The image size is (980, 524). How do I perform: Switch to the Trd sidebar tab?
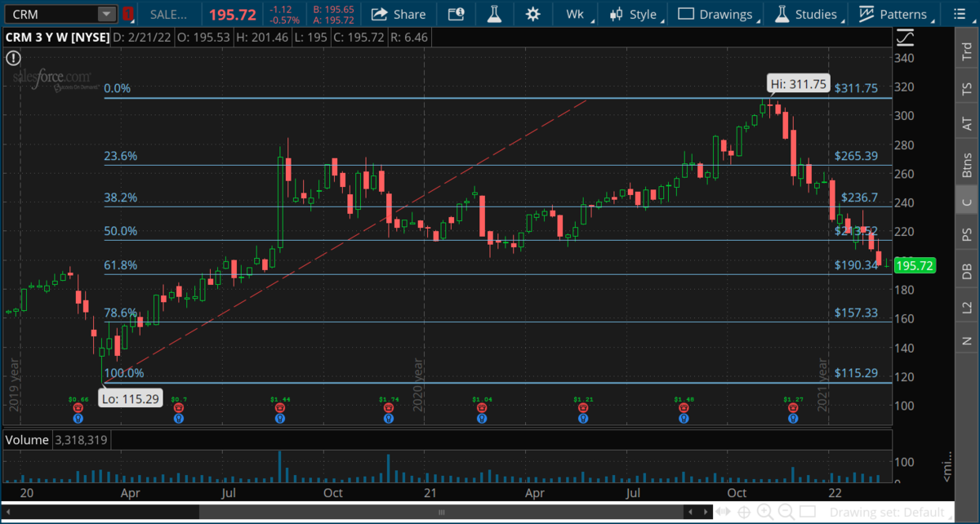pyautogui.click(x=967, y=52)
